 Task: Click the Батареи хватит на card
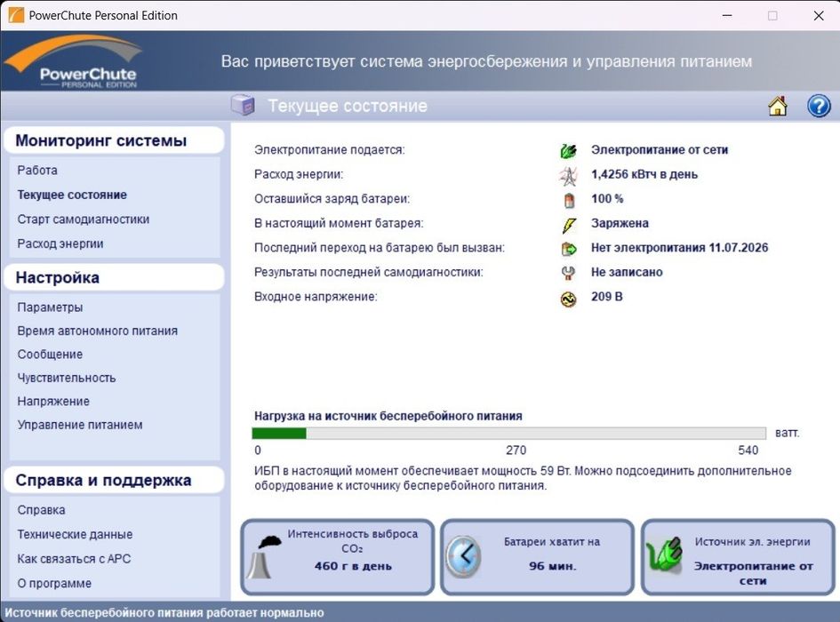(537, 556)
